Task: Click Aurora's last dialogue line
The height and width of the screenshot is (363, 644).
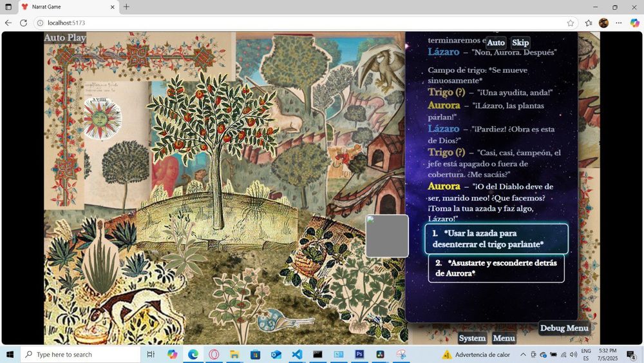Action: click(x=490, y=202)
